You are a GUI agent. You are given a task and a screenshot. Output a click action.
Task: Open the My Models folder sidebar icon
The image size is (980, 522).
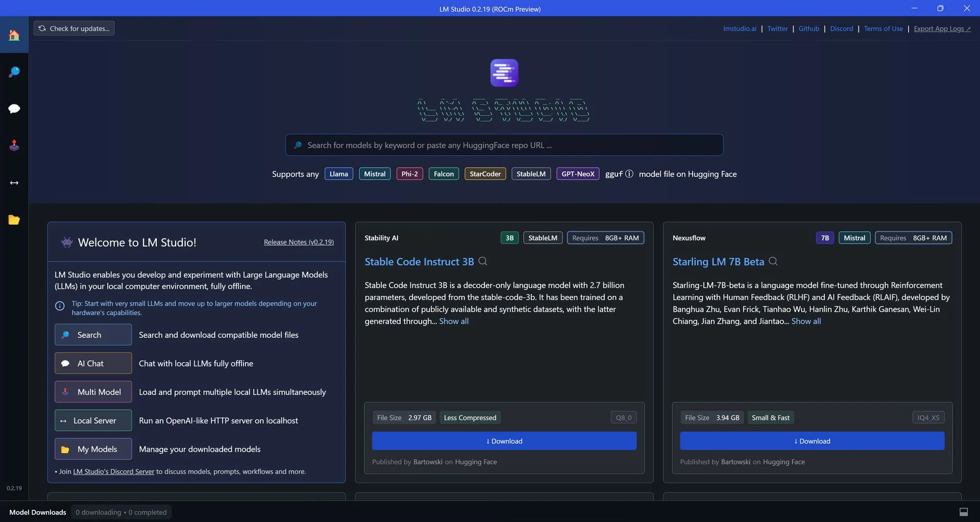(x=14, y=219)
